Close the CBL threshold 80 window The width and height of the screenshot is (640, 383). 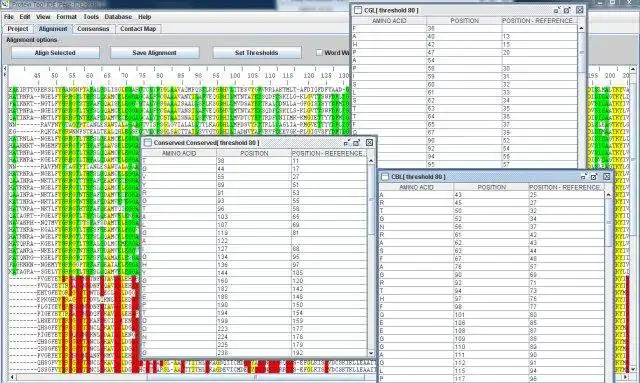607,177
